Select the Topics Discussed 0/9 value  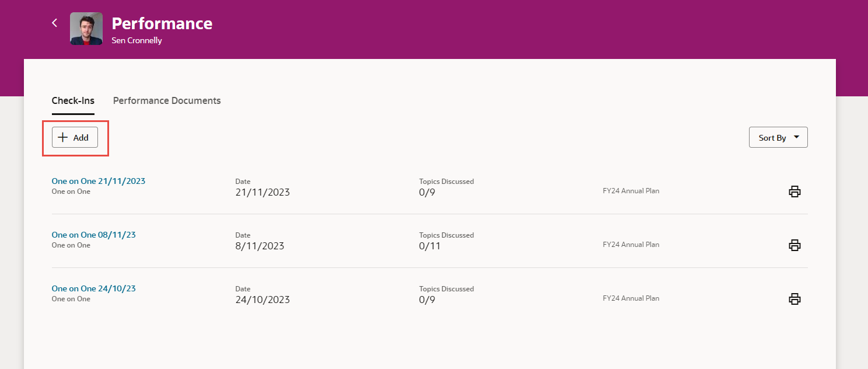click(x=426, y=192)
